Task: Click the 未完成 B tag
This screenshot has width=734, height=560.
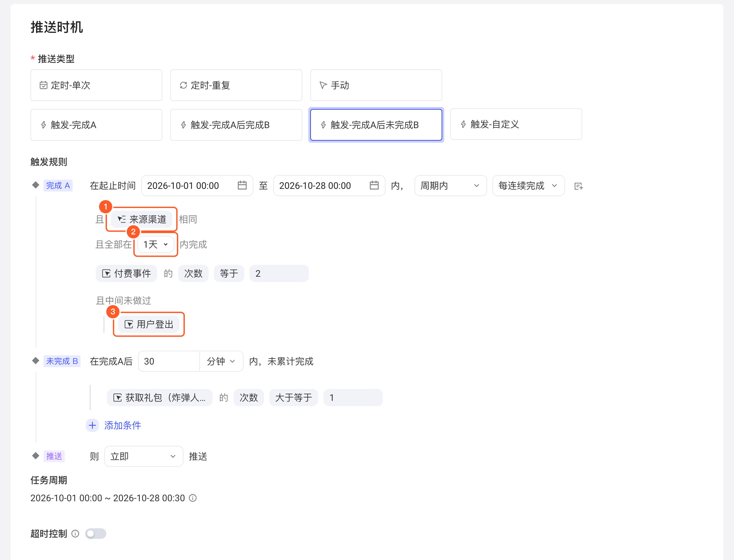Action: (x=62, y=361)
